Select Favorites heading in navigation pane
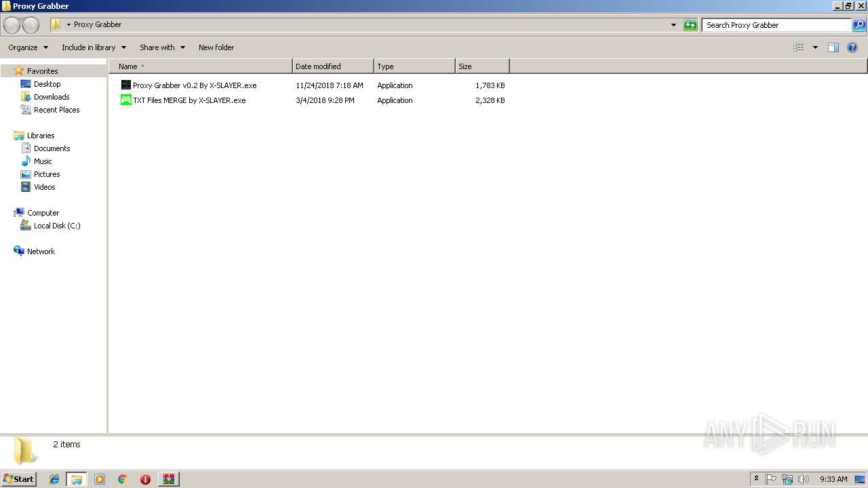868x488 pixels. pyautogui.click(x=42, y=71)
